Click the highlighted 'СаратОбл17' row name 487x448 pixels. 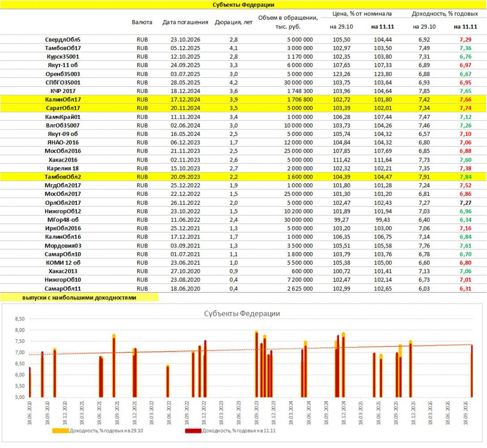click(63, 108)
